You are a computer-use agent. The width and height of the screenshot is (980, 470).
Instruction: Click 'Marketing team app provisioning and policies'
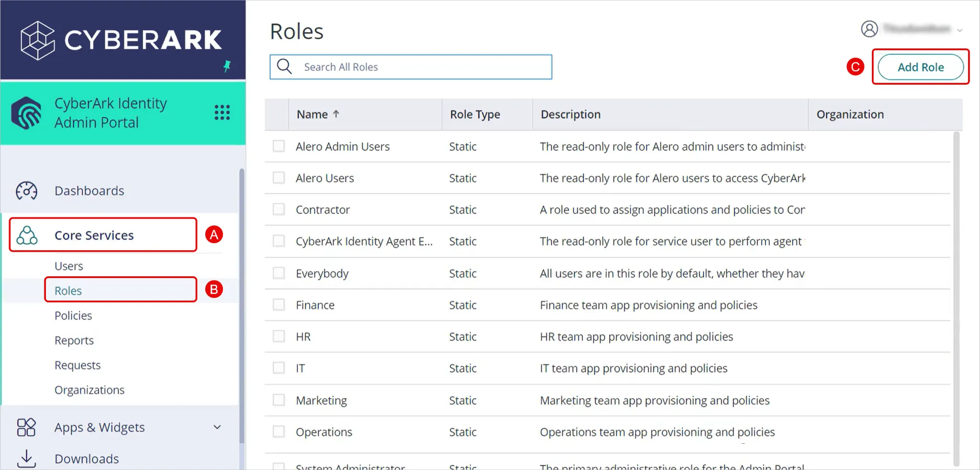[x=655, y=400]
